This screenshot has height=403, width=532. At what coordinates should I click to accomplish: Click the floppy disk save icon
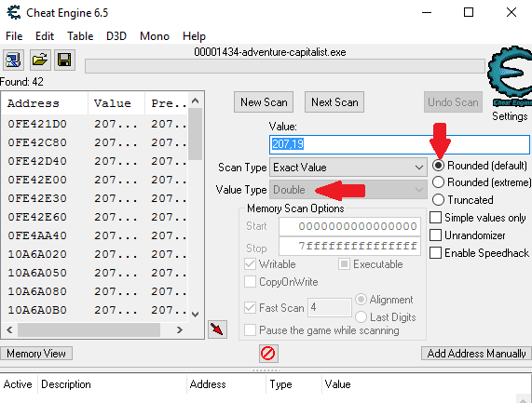point(64,60)
